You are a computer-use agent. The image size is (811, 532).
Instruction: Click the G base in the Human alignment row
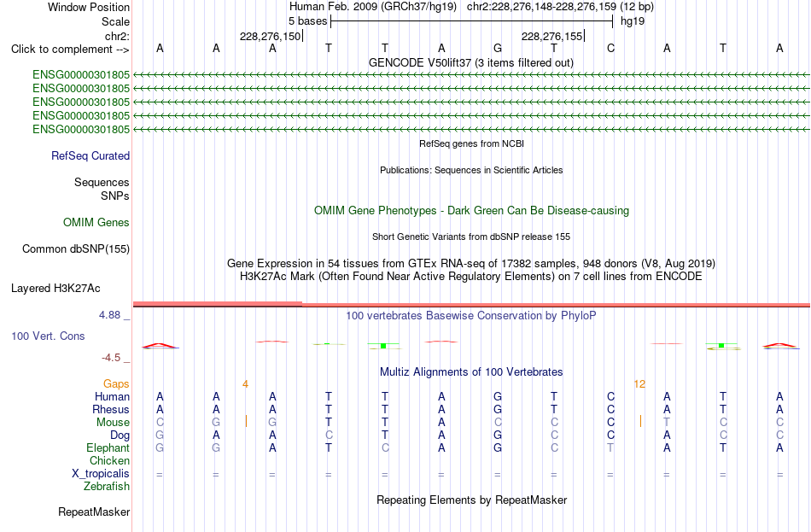click(498, 396)
